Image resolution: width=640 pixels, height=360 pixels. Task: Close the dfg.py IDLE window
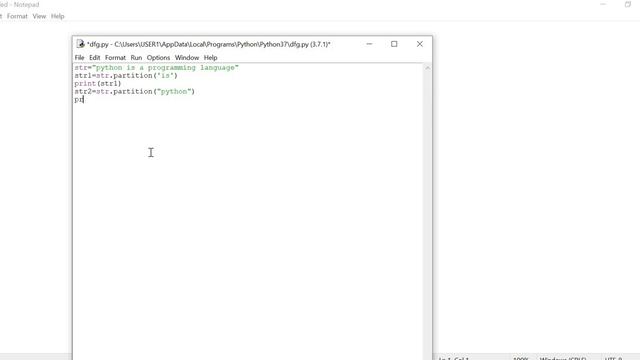tap(420, 44)
